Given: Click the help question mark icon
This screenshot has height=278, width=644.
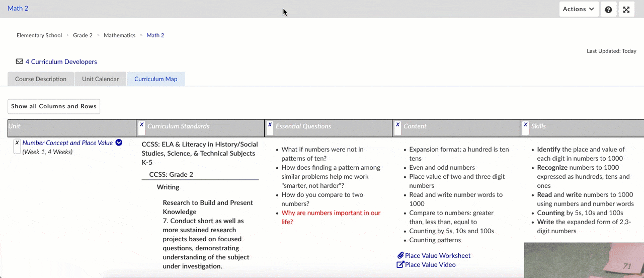Looking at the screenshot, I should tap(608, 10).
